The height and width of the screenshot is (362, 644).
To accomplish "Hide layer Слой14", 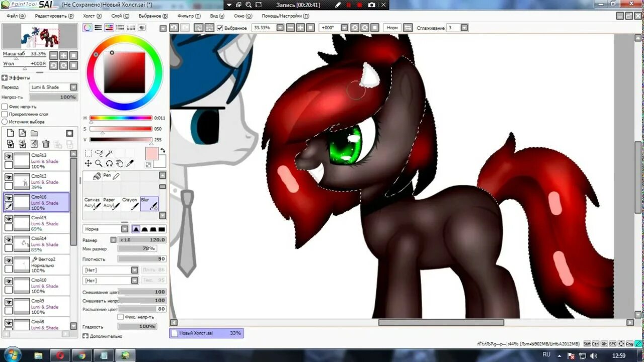I will 9,240.
